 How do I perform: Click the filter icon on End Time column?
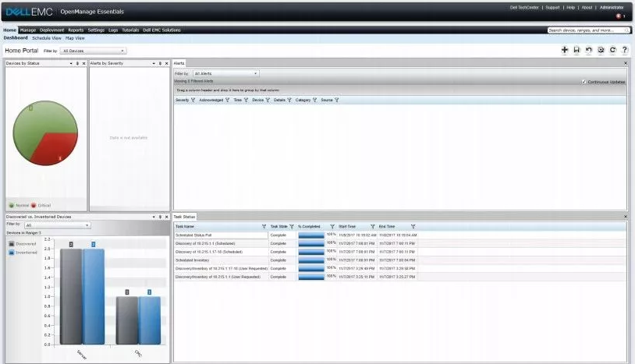click(413, 227)
